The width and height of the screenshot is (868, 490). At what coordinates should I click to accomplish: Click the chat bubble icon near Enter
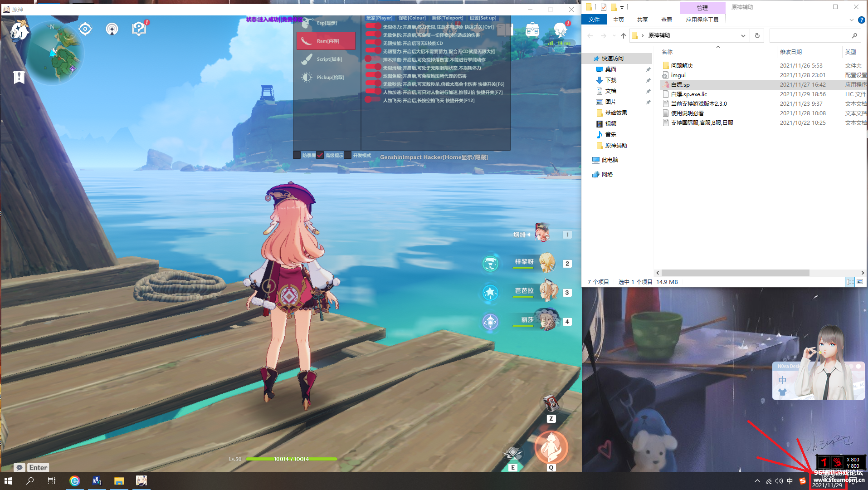point(20,467)
